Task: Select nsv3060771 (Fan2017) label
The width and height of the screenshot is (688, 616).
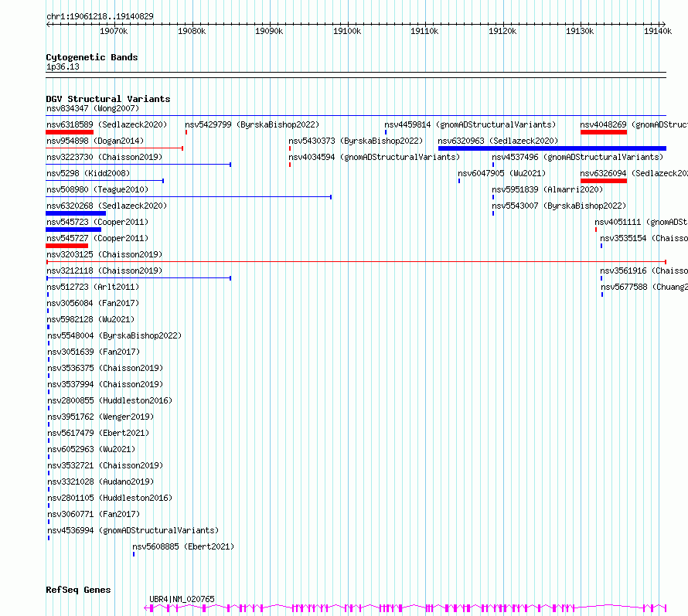Action: click(94, 514)
